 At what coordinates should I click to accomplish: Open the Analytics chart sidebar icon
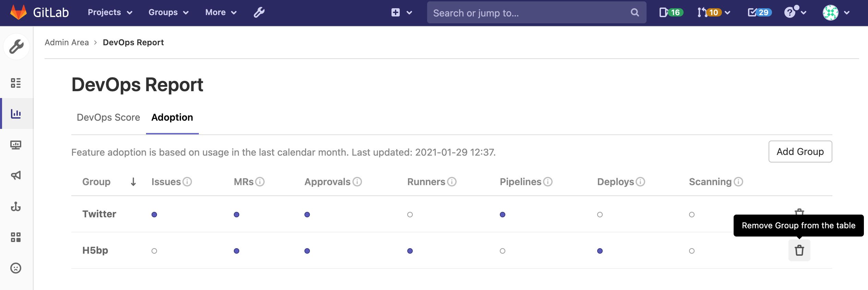[x=16, y=114]
